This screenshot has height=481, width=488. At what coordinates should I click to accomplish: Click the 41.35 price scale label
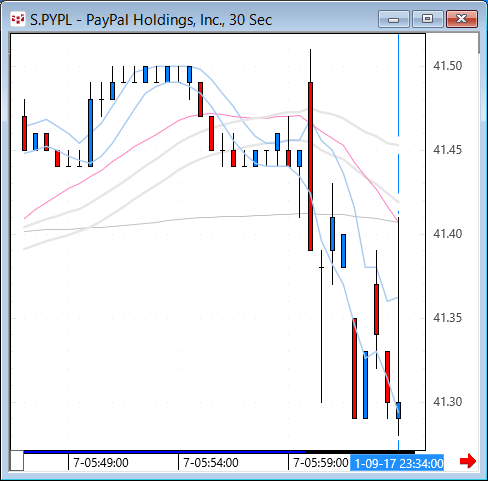coord(448,318)
